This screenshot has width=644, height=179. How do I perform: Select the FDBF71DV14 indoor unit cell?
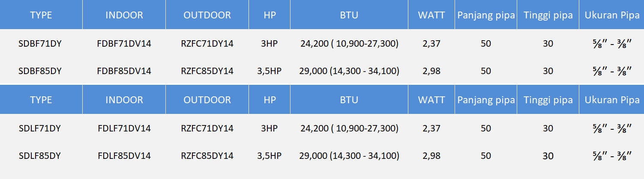[x=124, y=44]
